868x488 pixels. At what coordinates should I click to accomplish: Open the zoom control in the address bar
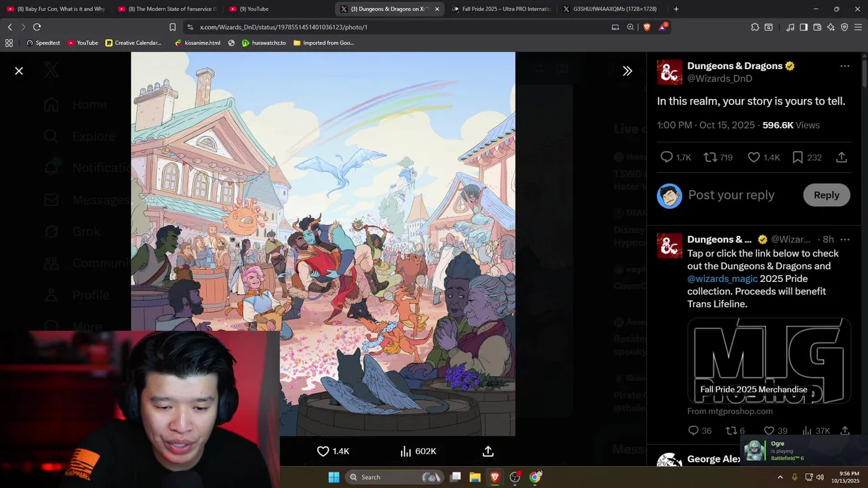point(631,27)
